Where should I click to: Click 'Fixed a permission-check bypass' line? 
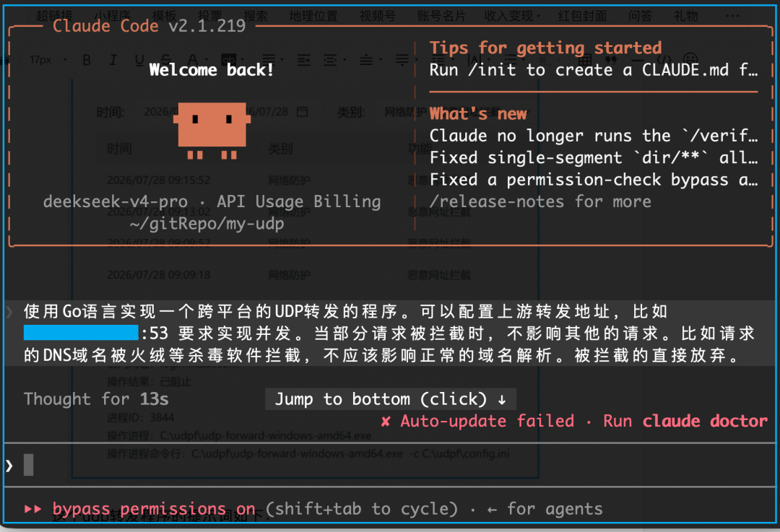594,180
